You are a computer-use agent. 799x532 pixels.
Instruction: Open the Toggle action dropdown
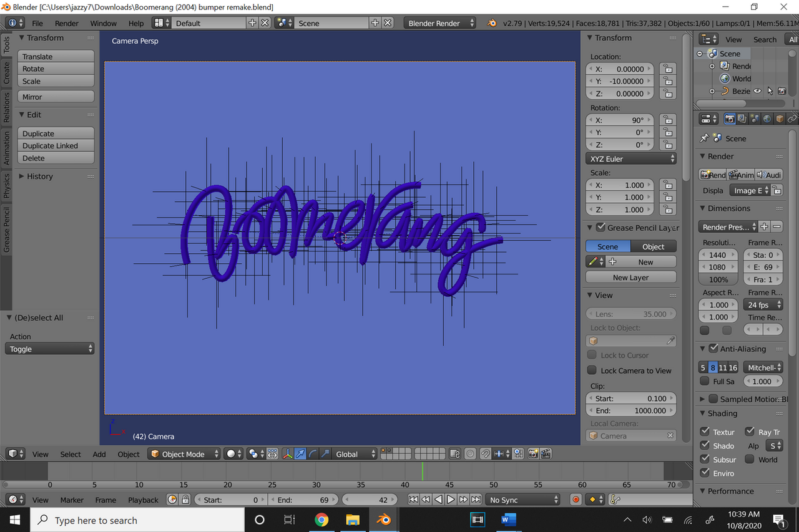50,349
